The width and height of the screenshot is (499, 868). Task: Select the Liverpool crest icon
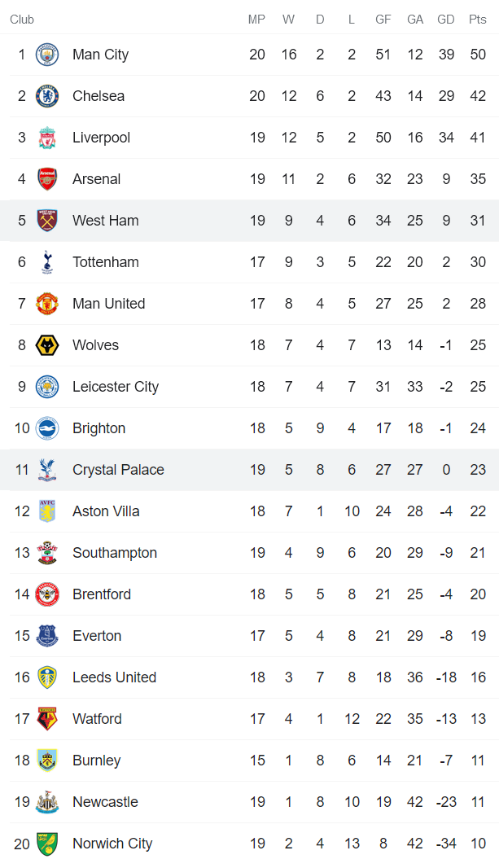pyautogui.click(x=47, y=138)
